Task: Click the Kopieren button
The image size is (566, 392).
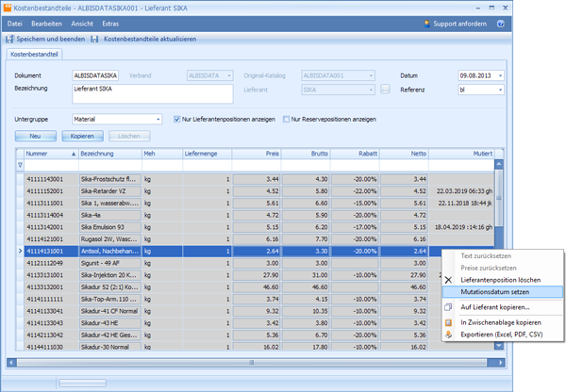Action: tap(82, 136)
